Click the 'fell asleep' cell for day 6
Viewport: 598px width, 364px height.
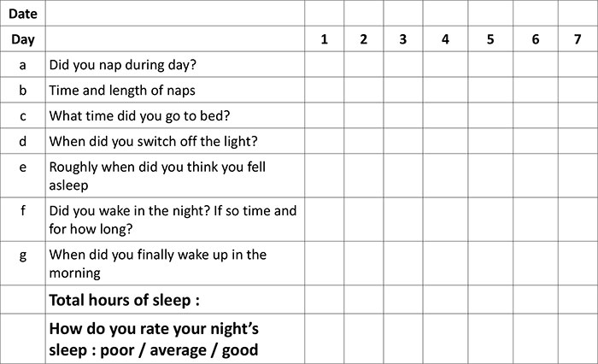(x=536, y=175)
